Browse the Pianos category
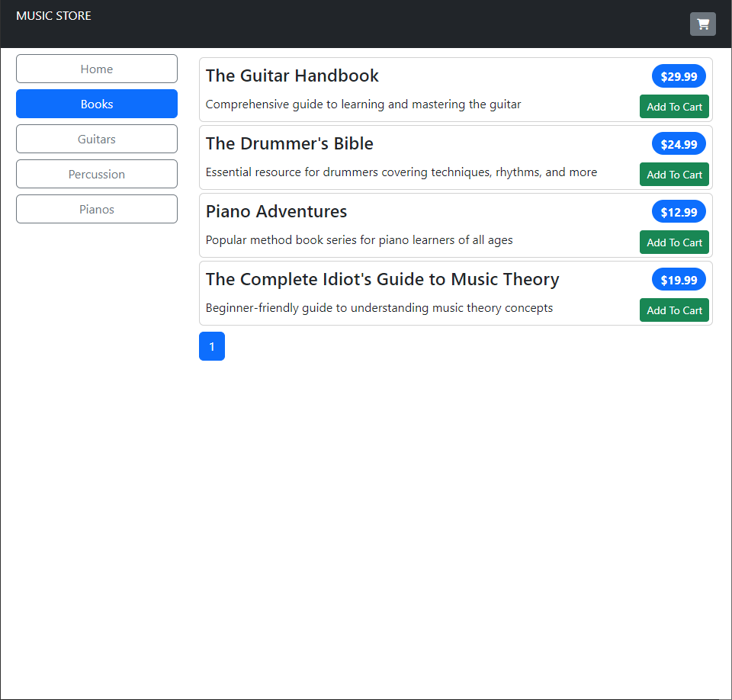This screenshot has width=732, height=700. [97, 209]
